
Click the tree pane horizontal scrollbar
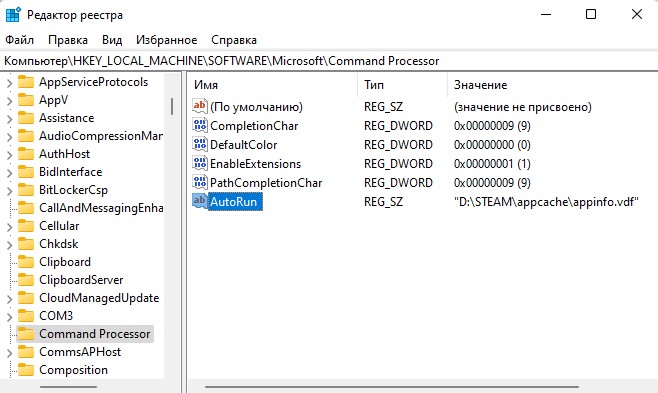pyautogui.click(x=68, y=387)
